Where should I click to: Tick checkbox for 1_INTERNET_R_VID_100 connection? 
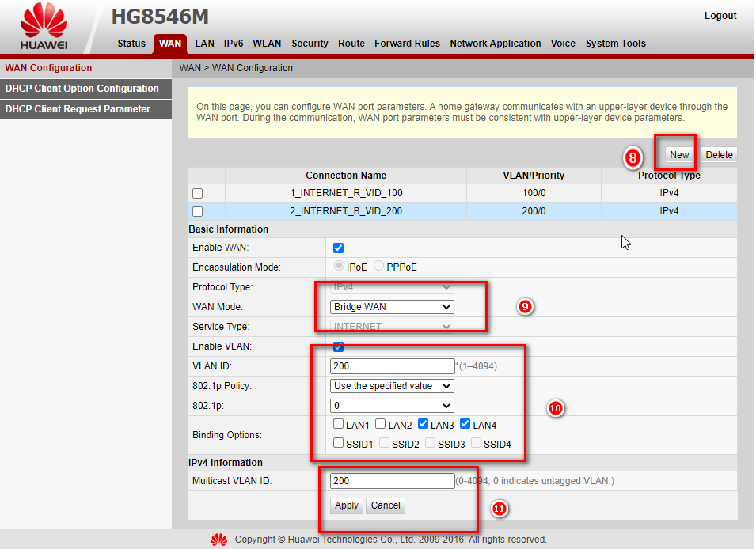[x=198, y=193]
